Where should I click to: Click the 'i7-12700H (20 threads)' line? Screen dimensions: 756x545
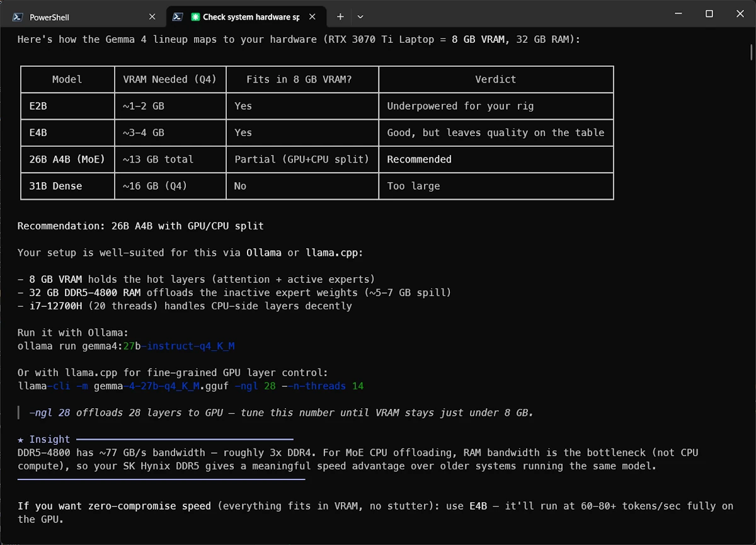coord(185,306)
